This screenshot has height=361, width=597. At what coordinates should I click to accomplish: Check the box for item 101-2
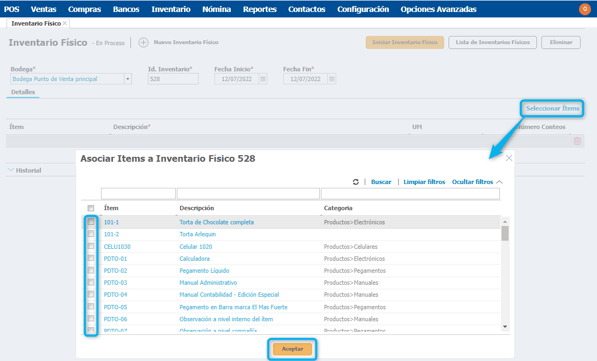coord(91,234)
